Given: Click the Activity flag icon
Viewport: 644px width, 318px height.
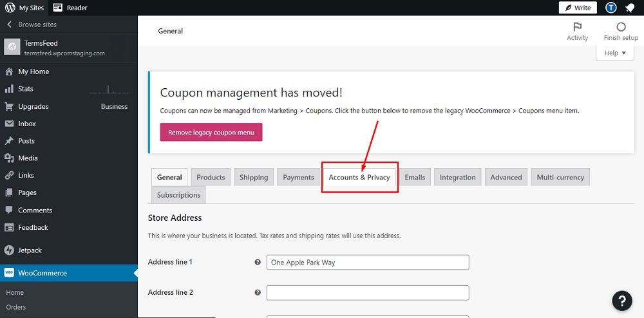Looking at the screenshot, I should (578, 26).
